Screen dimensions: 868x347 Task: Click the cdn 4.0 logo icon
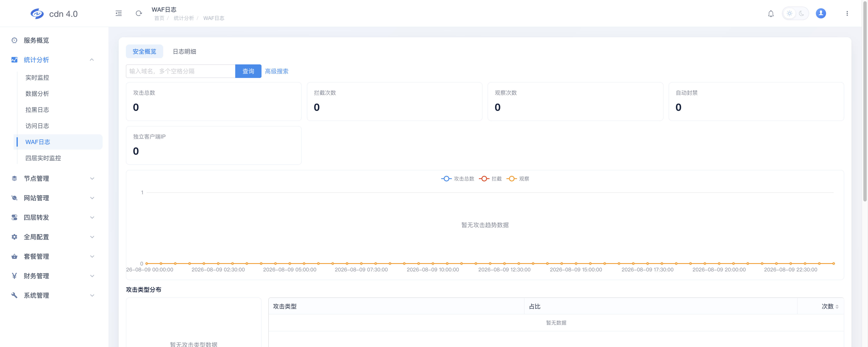pos(37,14)
